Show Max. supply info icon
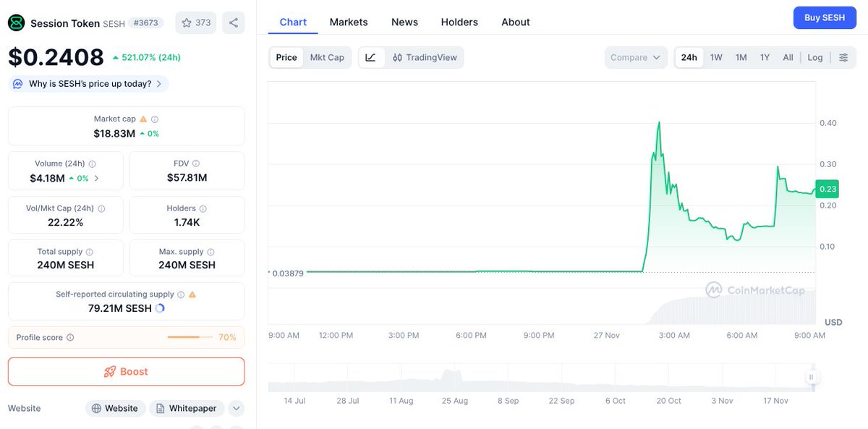868x429 pixels. [210, 252]
